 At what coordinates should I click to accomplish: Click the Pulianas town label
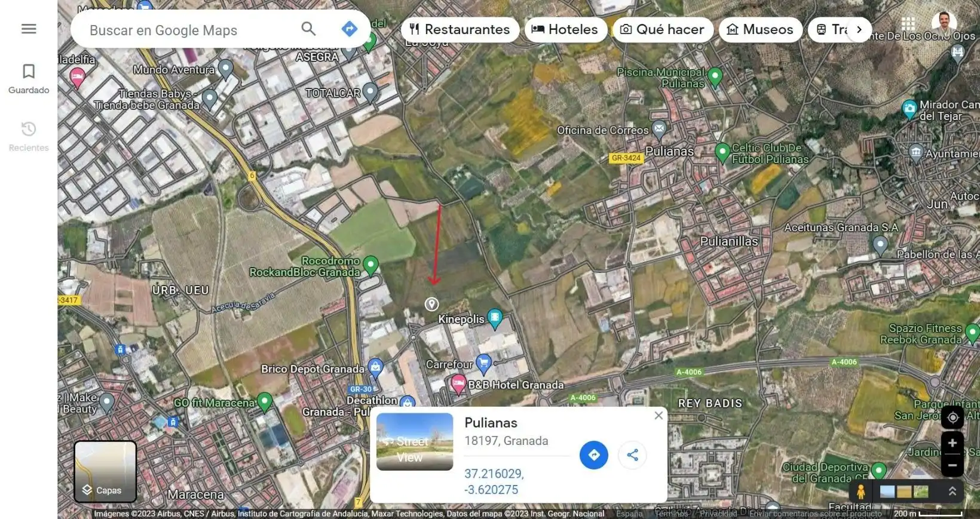pyautogui.click(x=669, y=152)
